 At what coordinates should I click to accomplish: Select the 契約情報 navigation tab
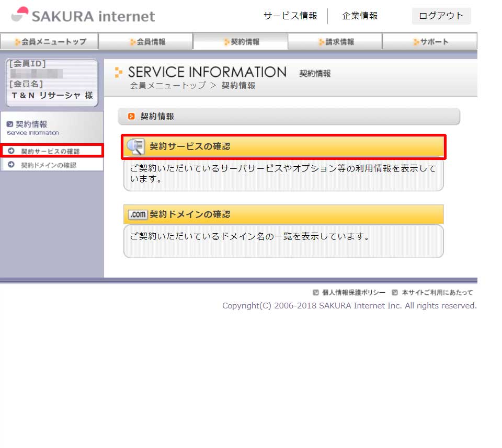coord(241,42)
